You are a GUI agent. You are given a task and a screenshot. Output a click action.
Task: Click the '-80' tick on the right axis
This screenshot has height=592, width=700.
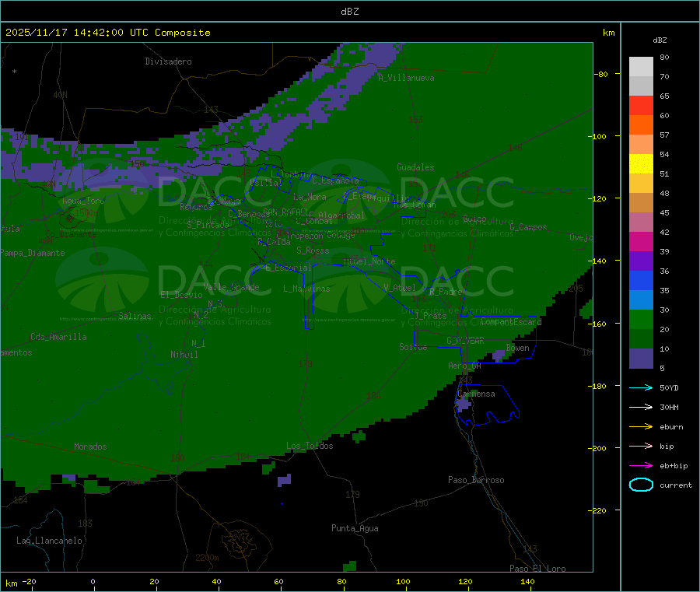[600, 74]
